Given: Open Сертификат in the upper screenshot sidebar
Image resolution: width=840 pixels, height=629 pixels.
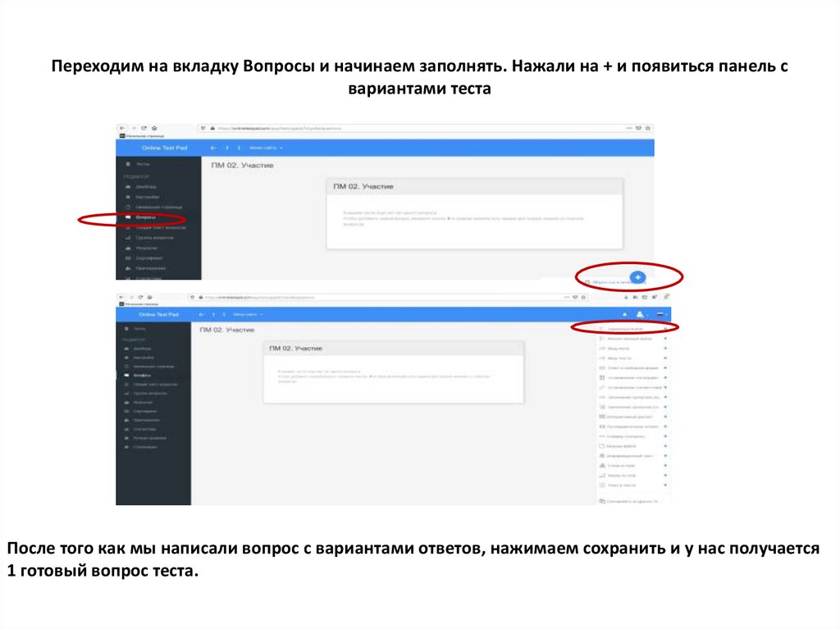Looking at the screenshot, I should click(144, 258).
